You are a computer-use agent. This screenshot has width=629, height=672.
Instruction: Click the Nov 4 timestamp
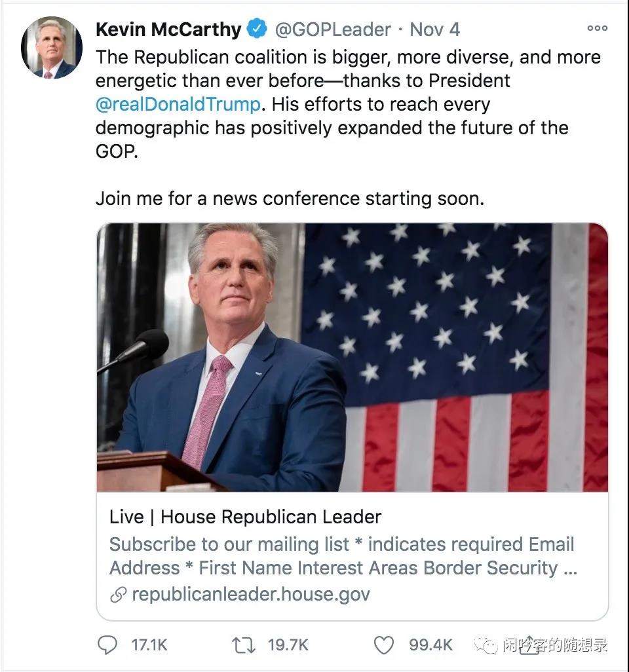435,29
